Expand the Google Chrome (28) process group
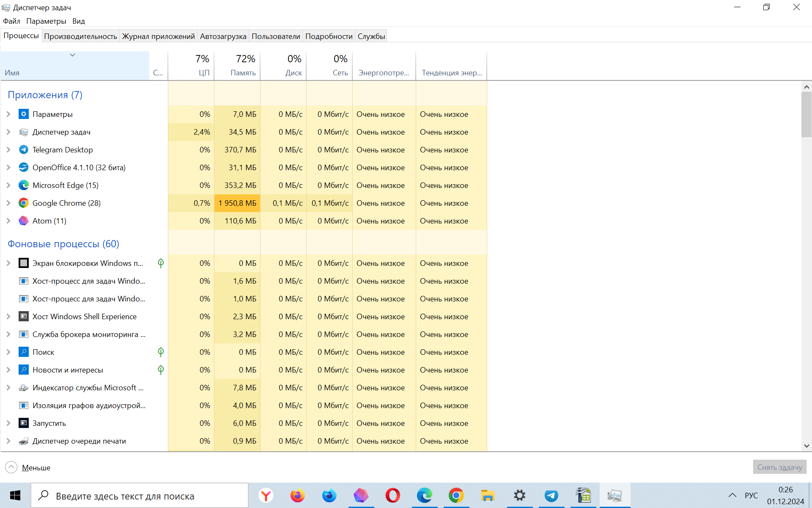The height and width of the screenshot is (508, 812). [x=8, y=203]
